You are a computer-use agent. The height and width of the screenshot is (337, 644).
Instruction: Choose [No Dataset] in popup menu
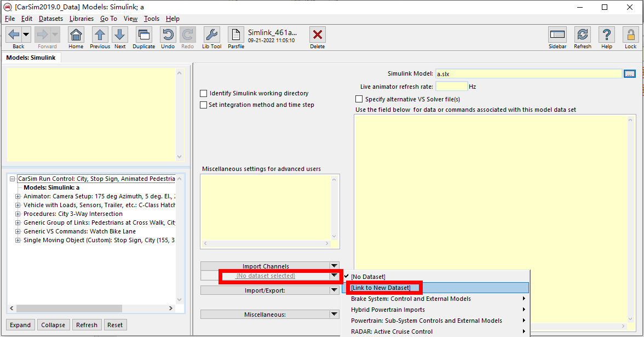click(x=435, y=277)
